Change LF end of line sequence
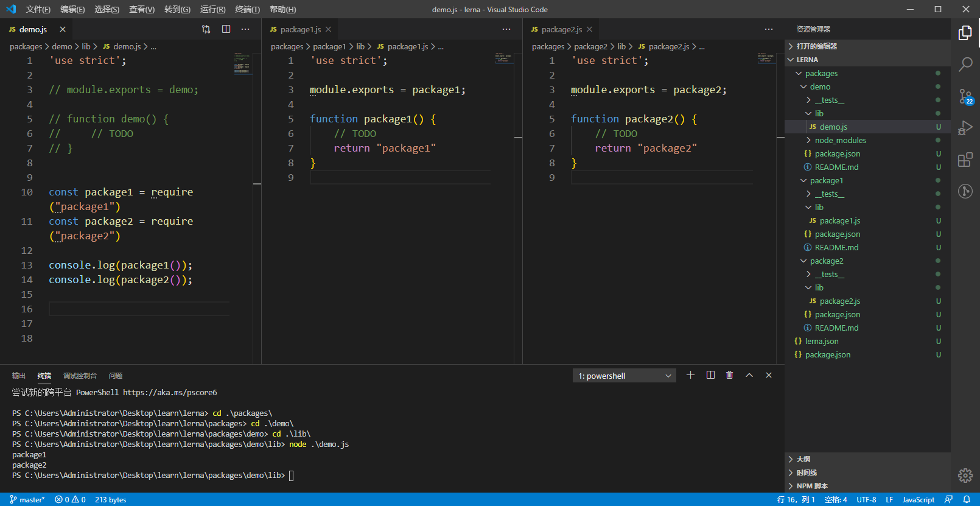The height and width of the screenshot is (506, 980). pyautogui.click(x=889, y=499)
